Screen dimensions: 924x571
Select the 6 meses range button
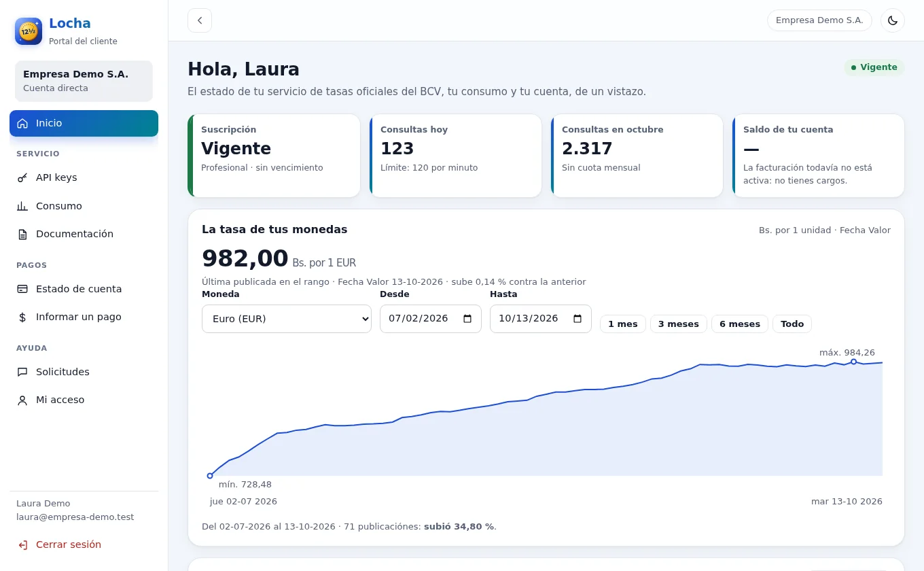[x=740, y=324]
